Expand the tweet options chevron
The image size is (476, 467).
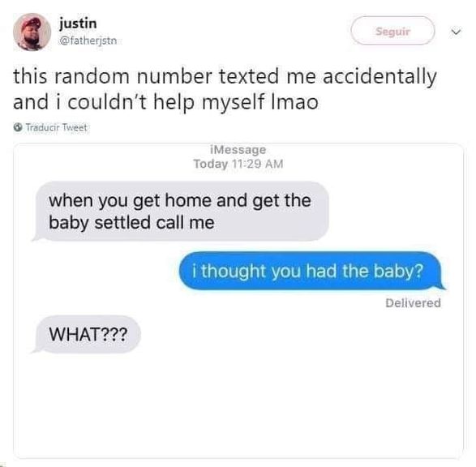456,32
